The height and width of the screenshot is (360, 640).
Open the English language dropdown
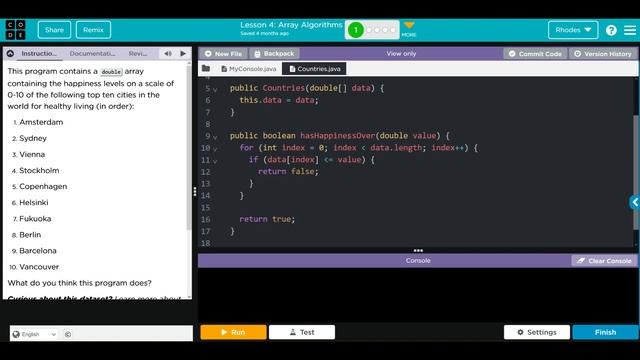(34, 334)
